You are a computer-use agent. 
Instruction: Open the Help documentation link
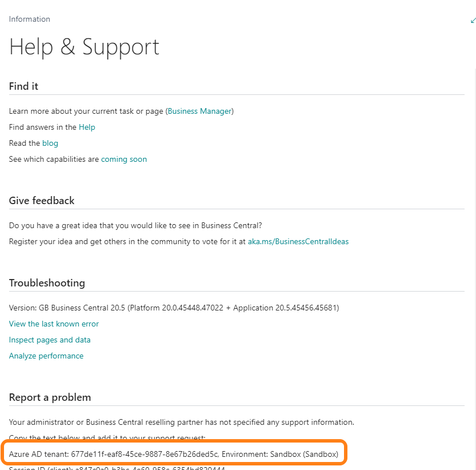(87, 127)
